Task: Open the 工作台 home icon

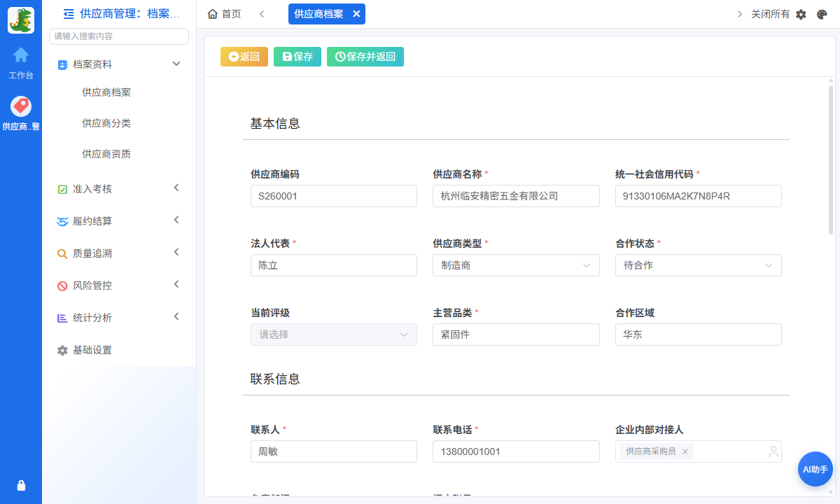Action: tap(21, 55)
